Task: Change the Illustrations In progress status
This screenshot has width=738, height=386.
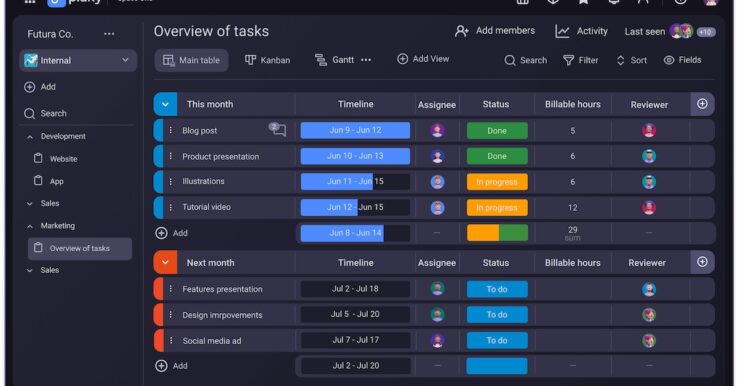Action: point(497,182)
